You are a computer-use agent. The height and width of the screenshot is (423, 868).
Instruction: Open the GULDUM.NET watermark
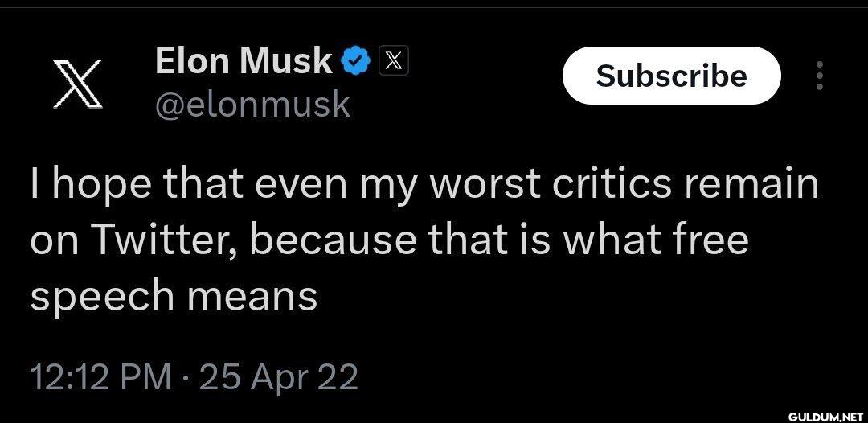pos(825,415)
